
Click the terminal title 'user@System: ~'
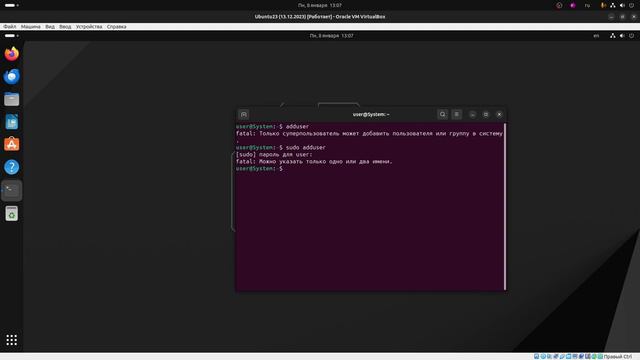[x=371, y=115]
